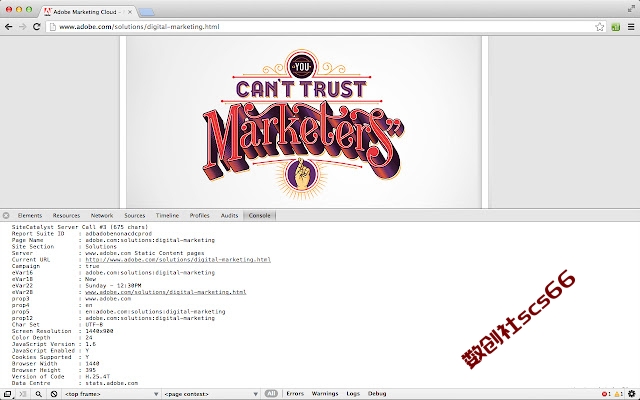Viewport: 640px width, 400px height.
Task: Click the Site Section 'Solutions' value
Action: click(x=101, y=247)
